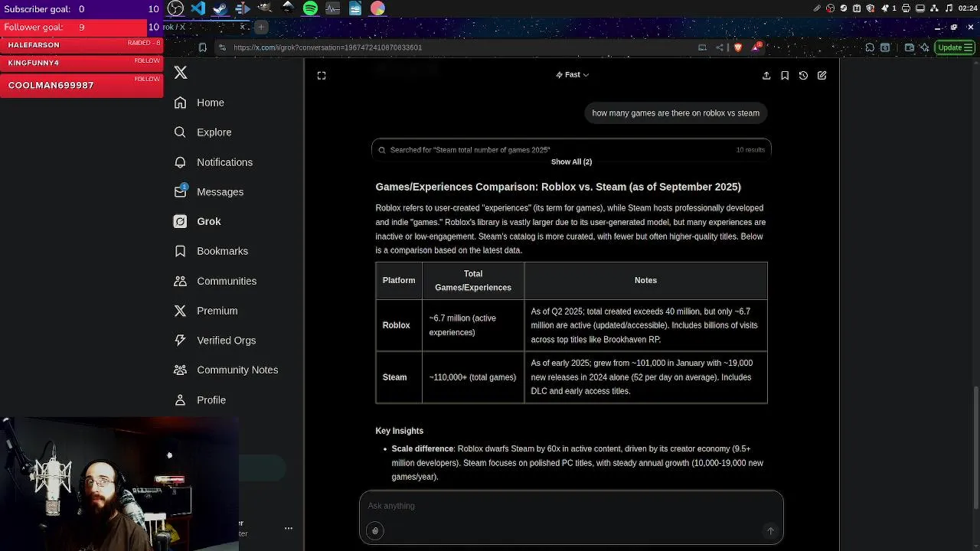Open Verified Orgs in the sidebar

214,341
